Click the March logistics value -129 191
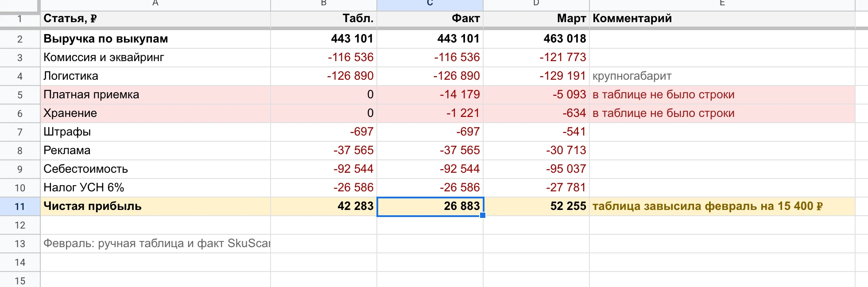This screenshot has height=287, width=868. (536, 76)
